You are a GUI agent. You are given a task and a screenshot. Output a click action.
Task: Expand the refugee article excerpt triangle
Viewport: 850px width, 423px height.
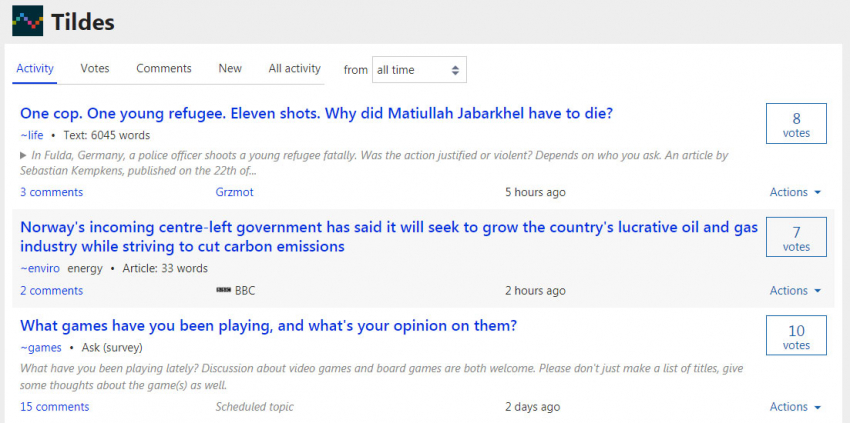pyautogui.click(x=24, y=155)
